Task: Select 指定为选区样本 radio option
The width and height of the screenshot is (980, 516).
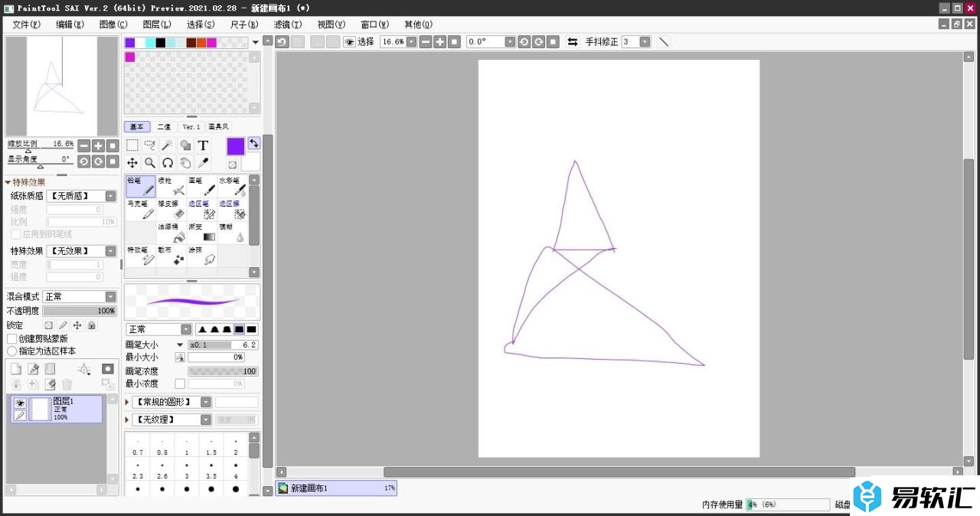Action: [11, 351]
